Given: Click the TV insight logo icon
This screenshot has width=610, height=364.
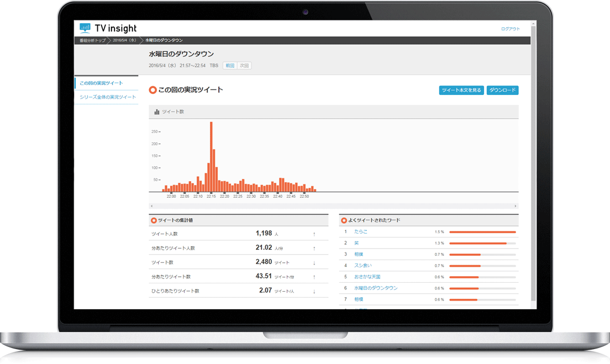Looking at the screenshot, I should coord(85,28).
